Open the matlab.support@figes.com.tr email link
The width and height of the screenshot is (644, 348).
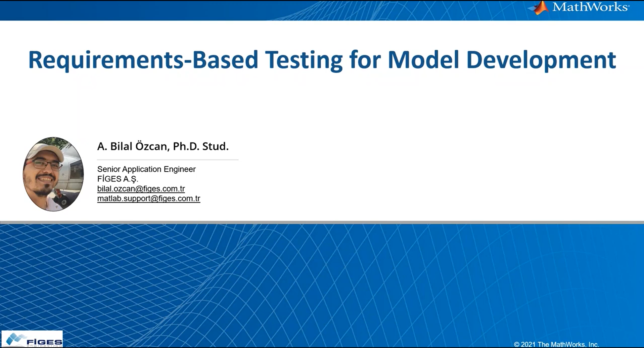[149, 199]
